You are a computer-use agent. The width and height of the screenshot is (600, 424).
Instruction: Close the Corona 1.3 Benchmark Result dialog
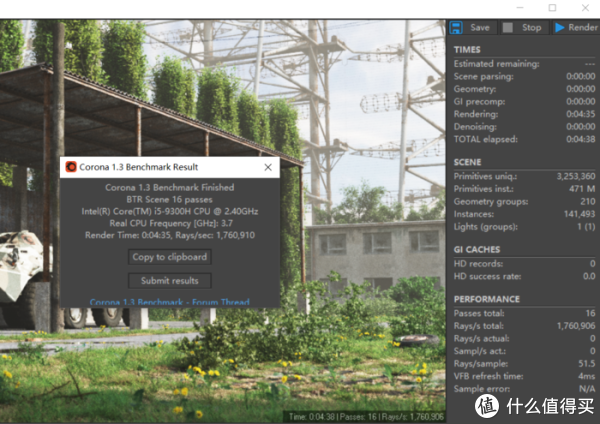[268, 167]
